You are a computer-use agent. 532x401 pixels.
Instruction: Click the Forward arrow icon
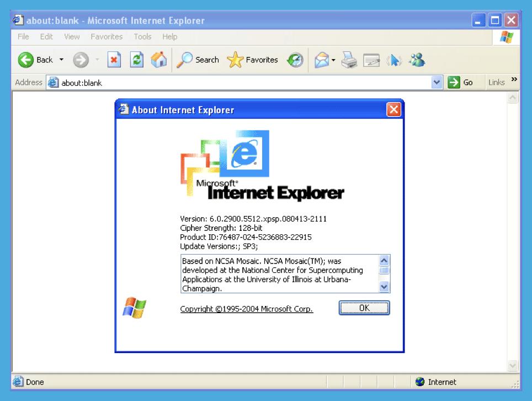tap(81, 60)
